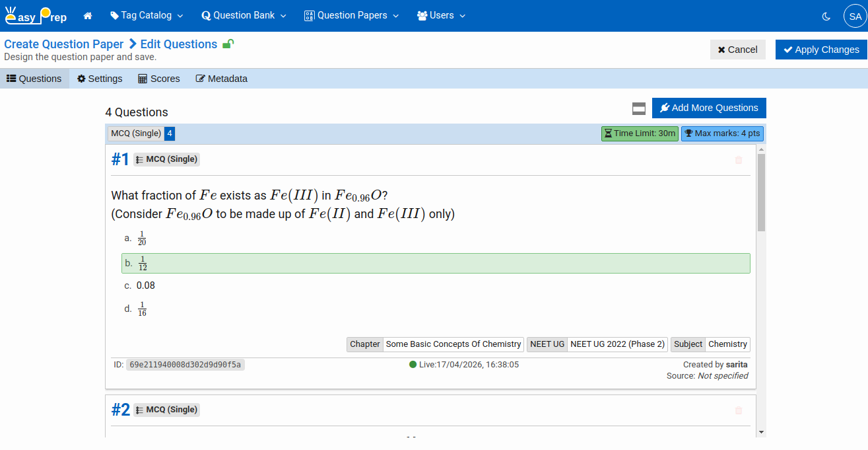Viewport: 868px width, 450px height.
Task: Click the Create Question Paper breadcrumb link
Action: click(64, 44)
